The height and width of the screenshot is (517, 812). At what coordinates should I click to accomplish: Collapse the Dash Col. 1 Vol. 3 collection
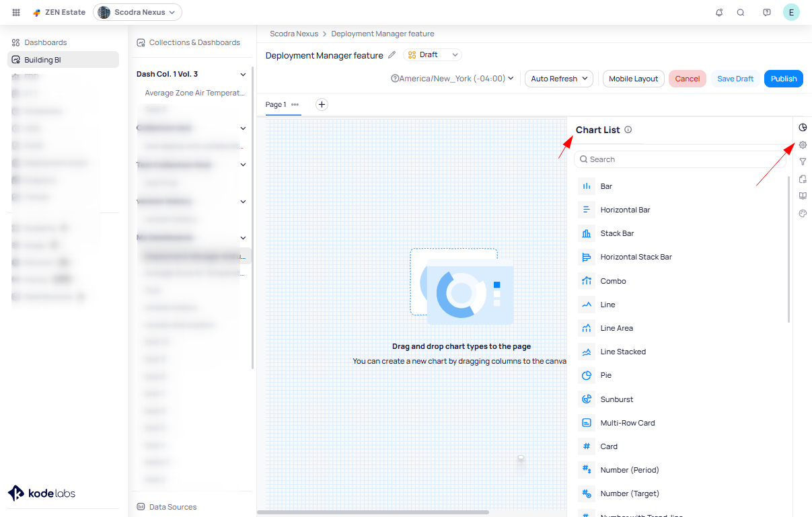[243, 74]
